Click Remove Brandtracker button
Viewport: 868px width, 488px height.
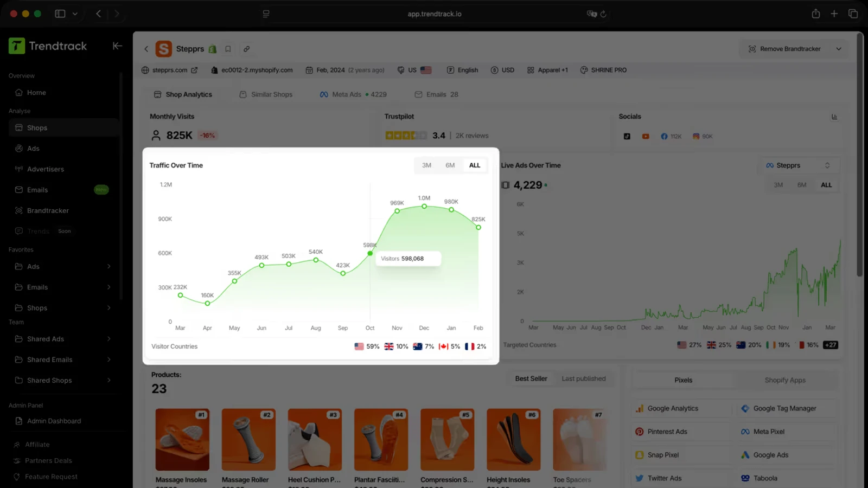[x=784, y=49]
